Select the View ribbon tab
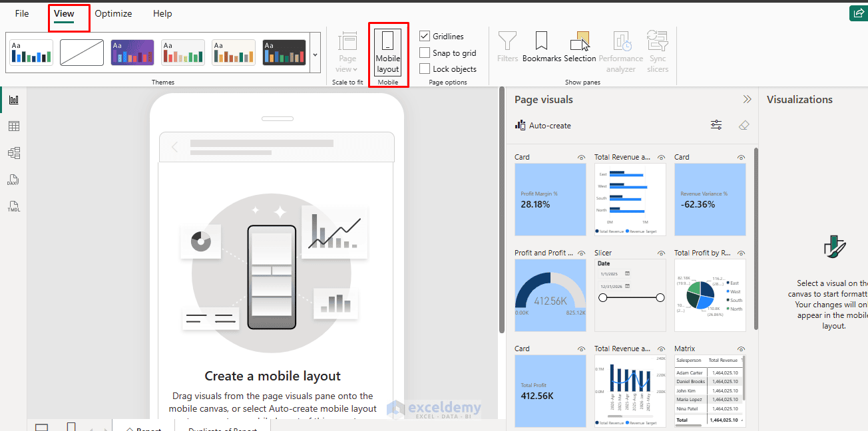This screenshot has height=431, width=868. point(64,13)
